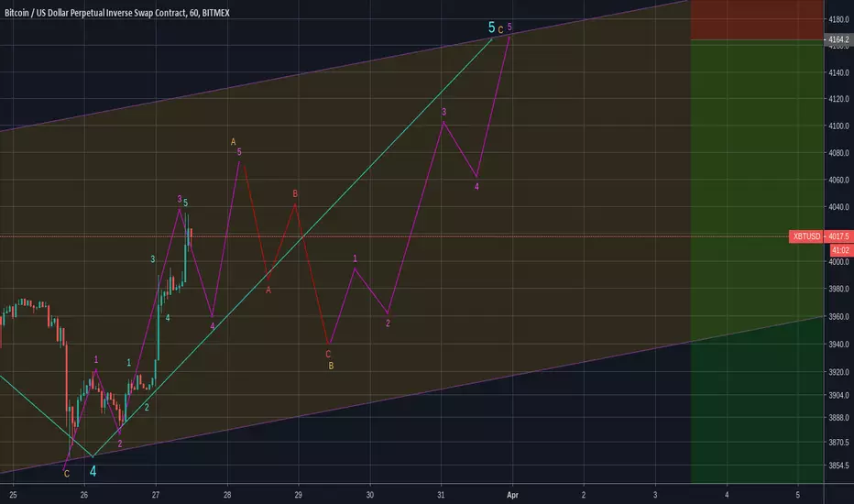Click the 4000.0 price axis label
Screen dimensions: 854x504
pos(838,262)
